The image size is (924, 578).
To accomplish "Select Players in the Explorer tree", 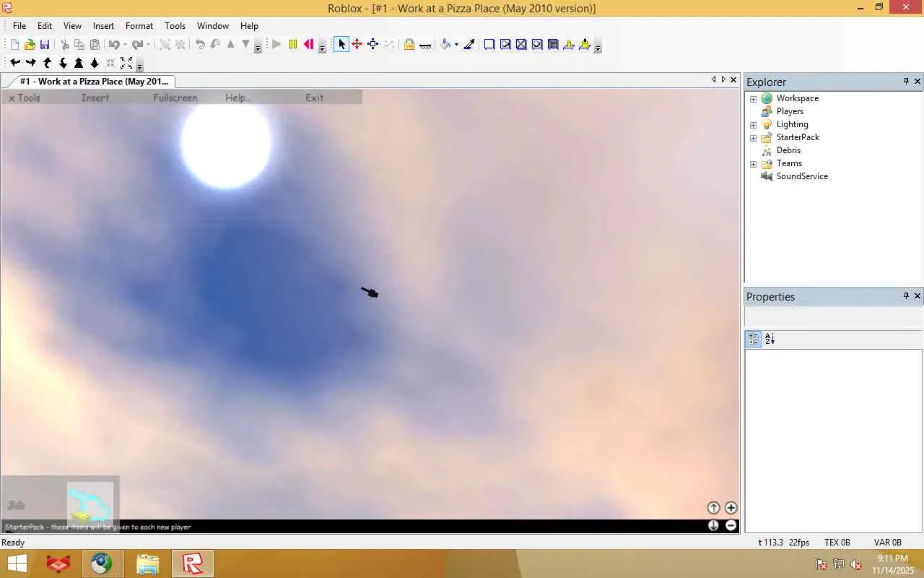I will point(790,111).
